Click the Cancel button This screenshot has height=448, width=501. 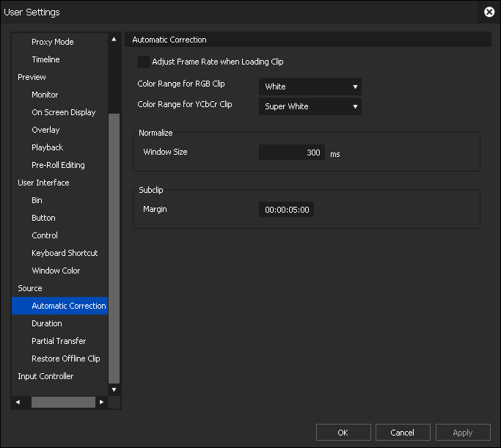(402, 433)
